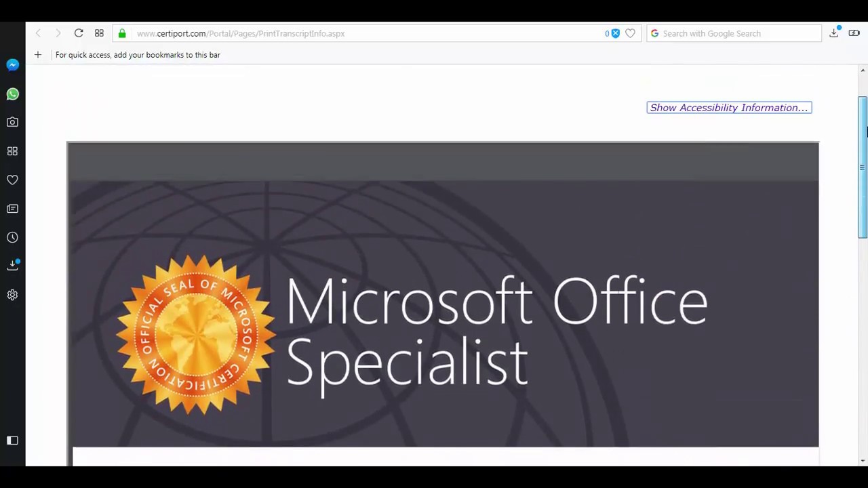The width and height of the screenshot is (868, 488).
Task: Add a bookmark with plus icon
Action: pyautogui.click(x=38, y=55)
